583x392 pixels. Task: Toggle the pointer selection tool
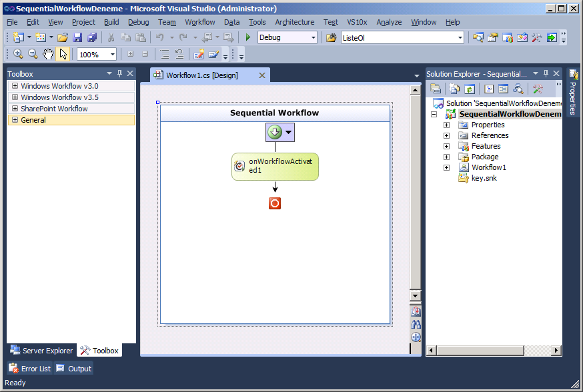63,54
